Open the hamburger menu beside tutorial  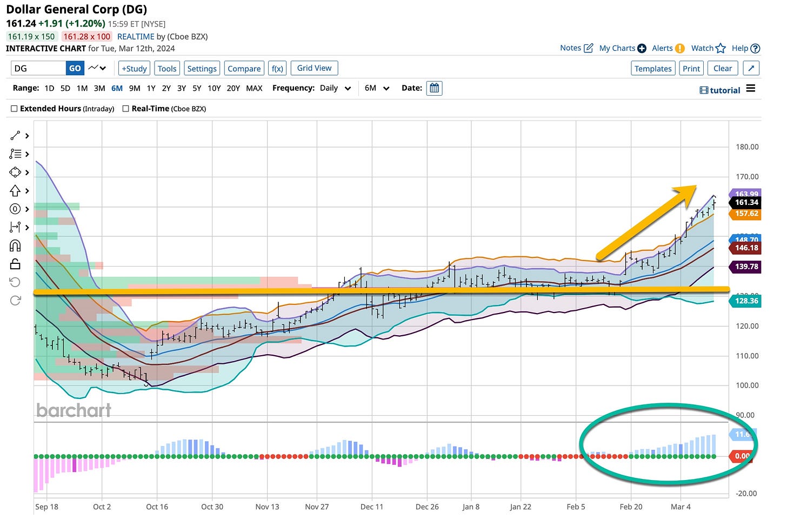pyautogui.click(x=751, y=89)
